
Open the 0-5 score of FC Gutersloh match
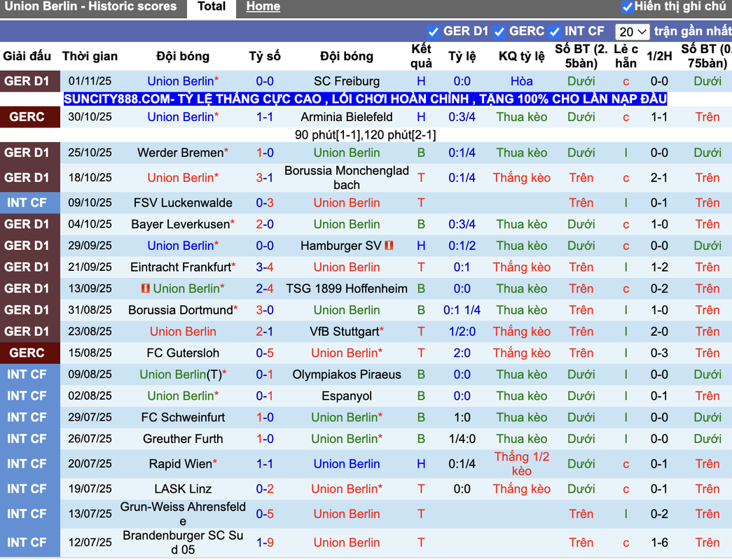tap(265, 353)
